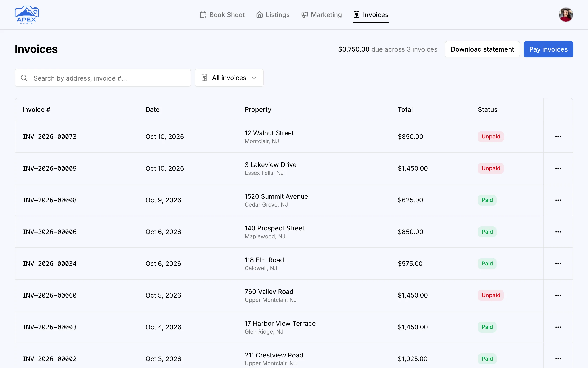Screen dimensions: 588x368
Task: Select invoice number INV-2026-00009
Action: [50, 168]
